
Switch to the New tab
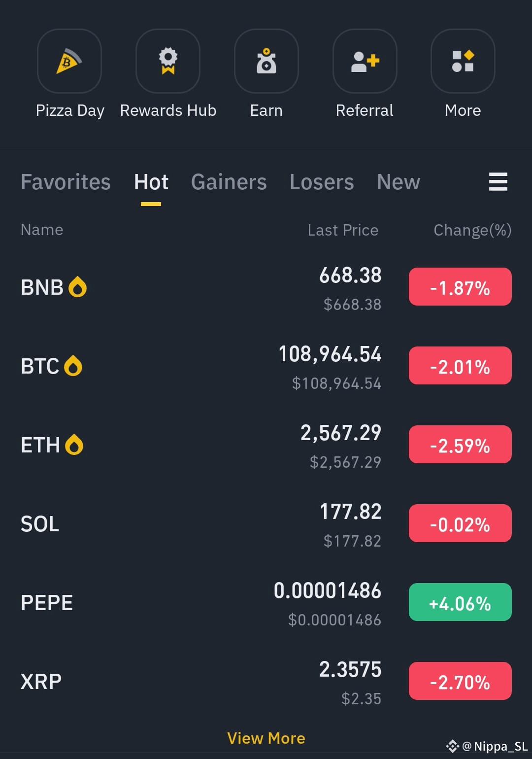pos(399,182)
